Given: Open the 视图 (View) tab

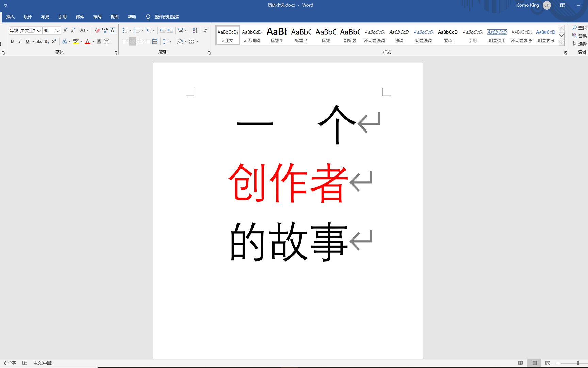Looking at the screenshot, I should (x=115, y=17).
